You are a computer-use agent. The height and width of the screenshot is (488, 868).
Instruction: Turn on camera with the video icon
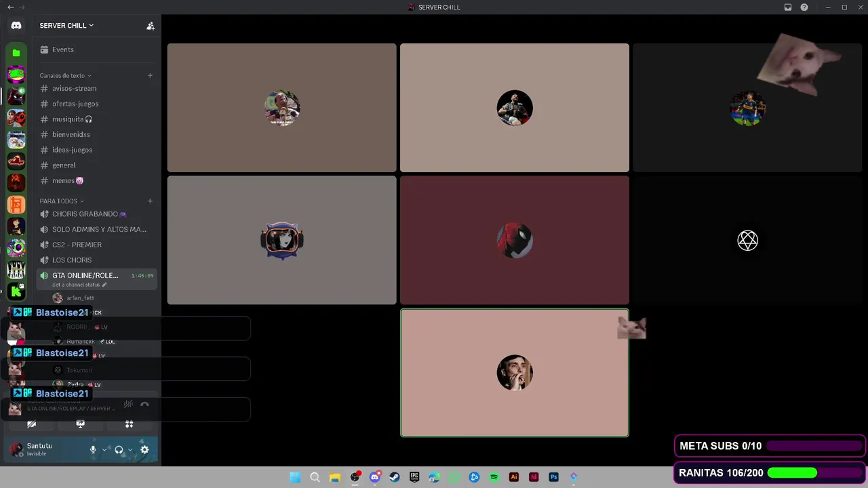31,424
